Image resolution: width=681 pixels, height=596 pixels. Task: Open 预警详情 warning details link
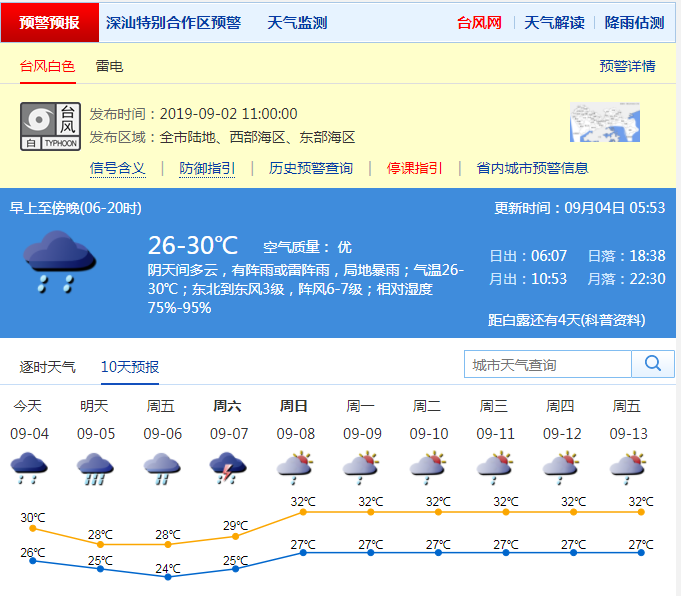point(627,66)
